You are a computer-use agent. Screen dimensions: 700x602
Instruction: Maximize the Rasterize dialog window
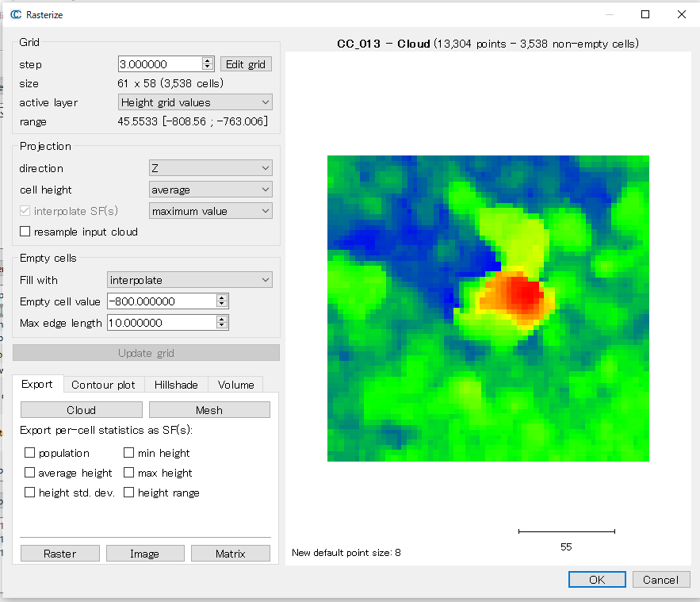tap(645, 14)
